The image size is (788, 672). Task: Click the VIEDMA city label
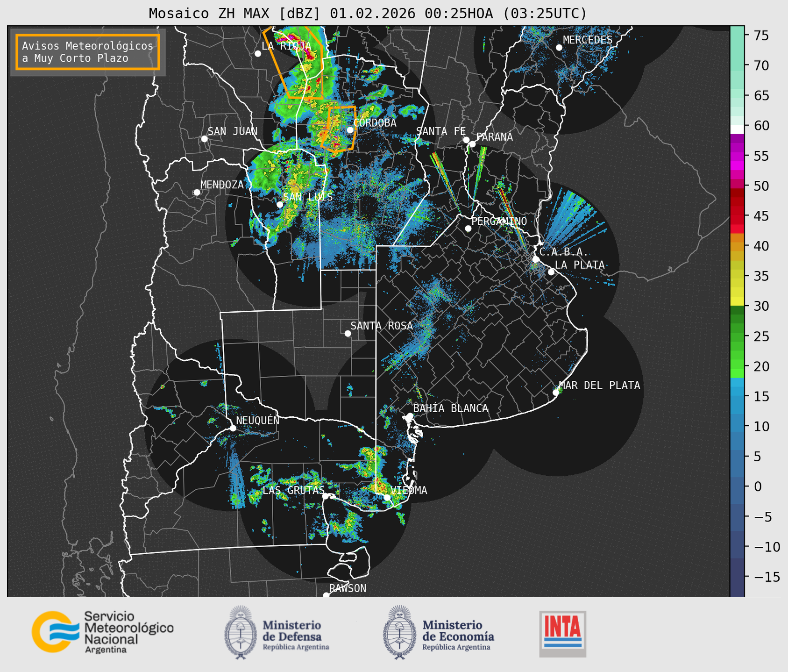tap(409, 490)
